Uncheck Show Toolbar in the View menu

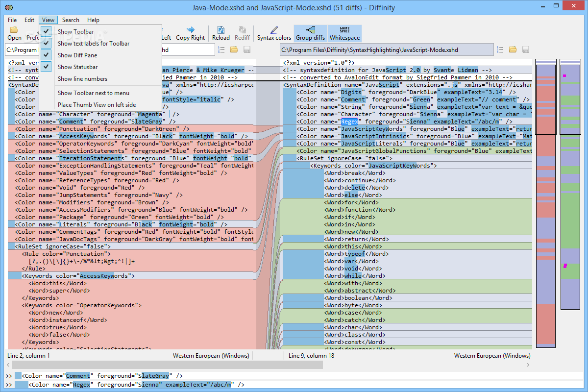pyautogui.click(x=100, y=32)
